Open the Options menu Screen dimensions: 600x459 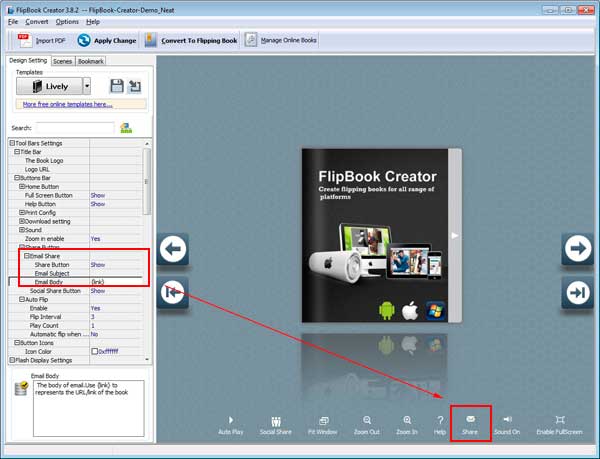pyautogui.click(x=67, y=22)
